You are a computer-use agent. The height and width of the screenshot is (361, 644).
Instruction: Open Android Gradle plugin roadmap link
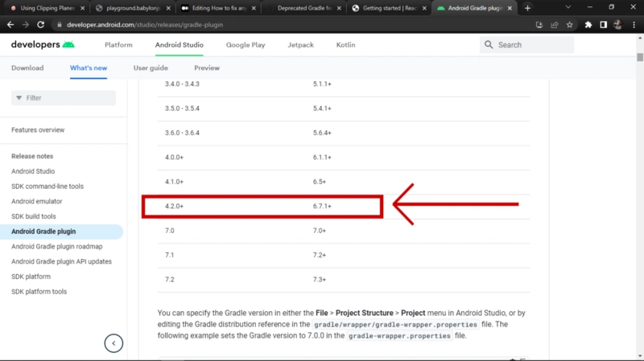[x=56, y=247]
